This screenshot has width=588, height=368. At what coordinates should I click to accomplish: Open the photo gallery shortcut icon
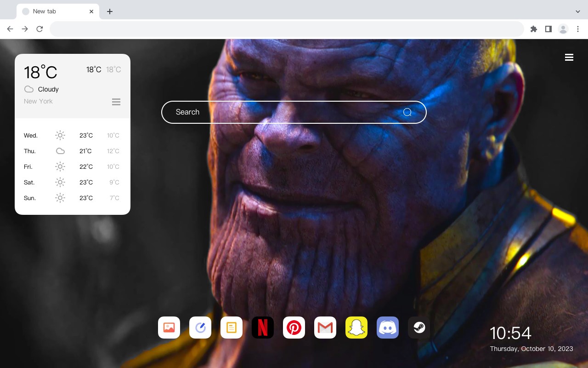(x=169, y=328)
